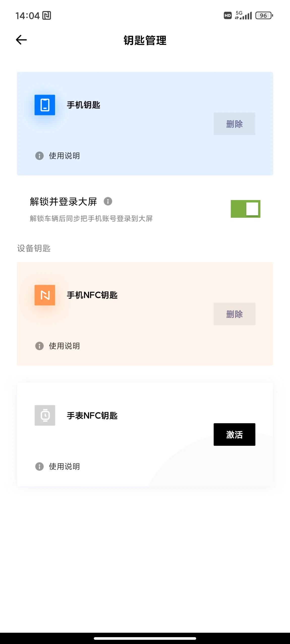Tap the 手机钥匙 card title

[x=83, y=105]
